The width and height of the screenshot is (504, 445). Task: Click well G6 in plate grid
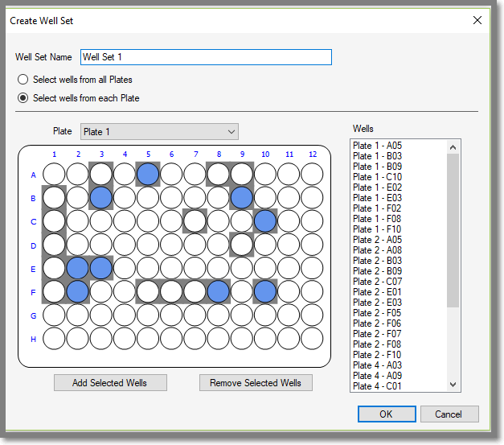click(x=171, y=314)
